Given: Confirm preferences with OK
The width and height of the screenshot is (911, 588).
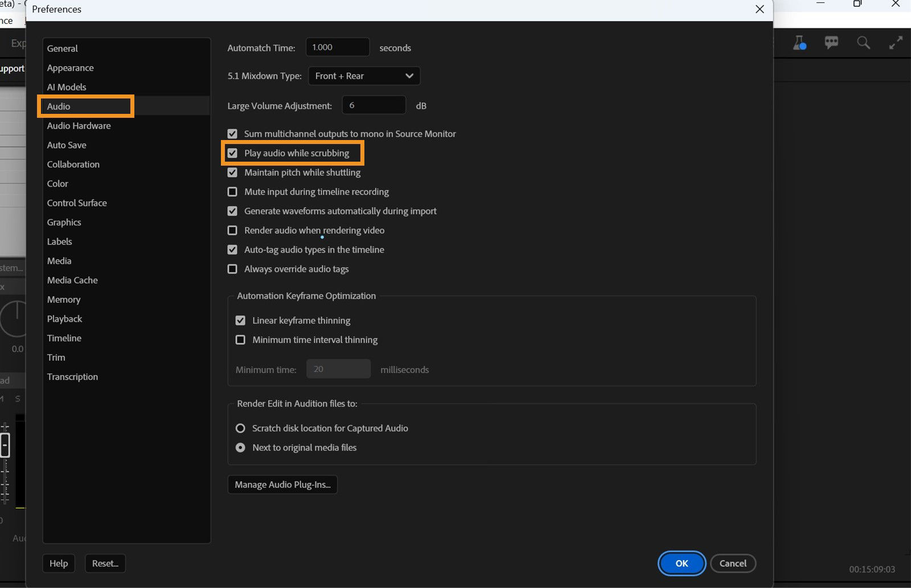Looking at the screenshot, I should pyautogui.click(x=681, y=563).
